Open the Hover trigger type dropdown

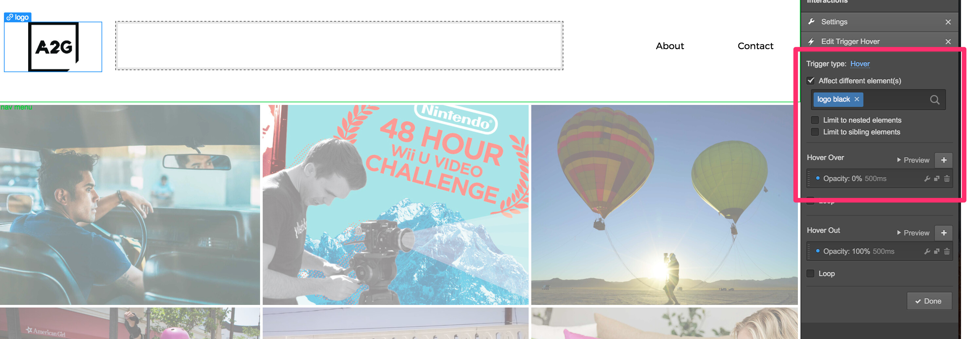tap(859, 64)
